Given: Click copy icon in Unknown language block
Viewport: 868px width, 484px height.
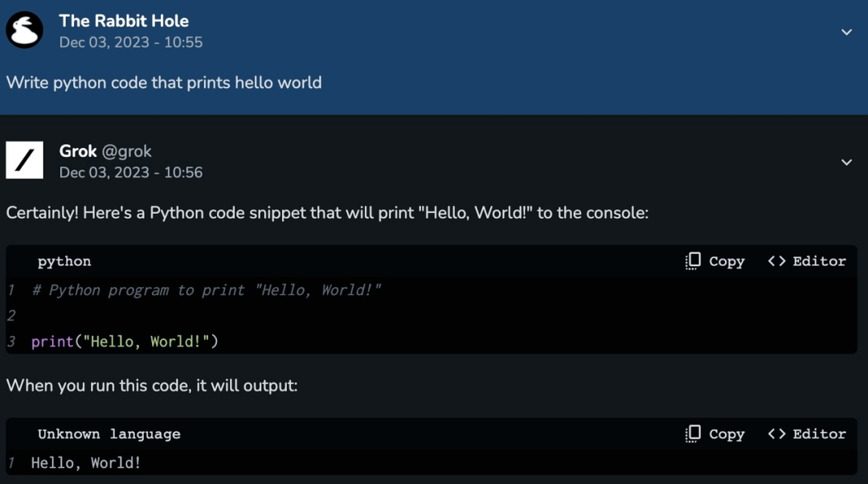Looking at the screenshot, I should [693, 433].
